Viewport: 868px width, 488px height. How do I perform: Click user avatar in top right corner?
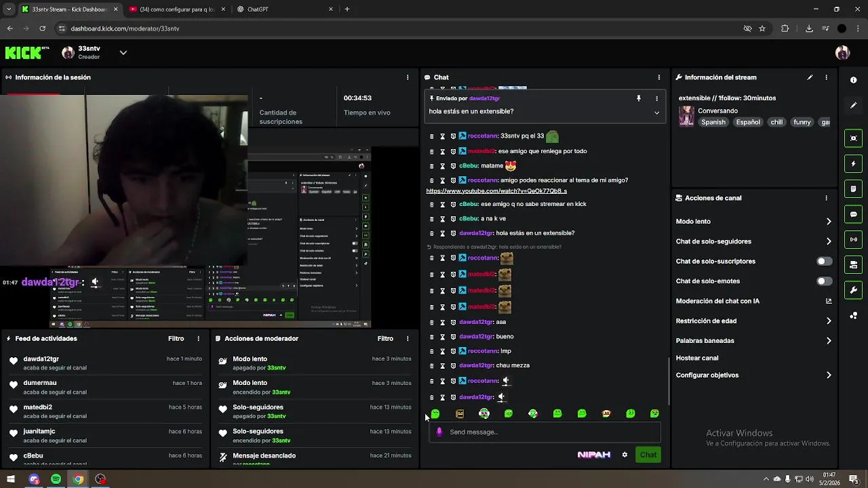[842, 53]
